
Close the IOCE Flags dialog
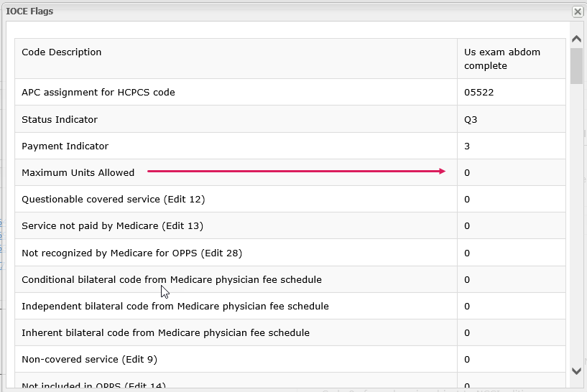pyautogui.click(x=577, y=11)
